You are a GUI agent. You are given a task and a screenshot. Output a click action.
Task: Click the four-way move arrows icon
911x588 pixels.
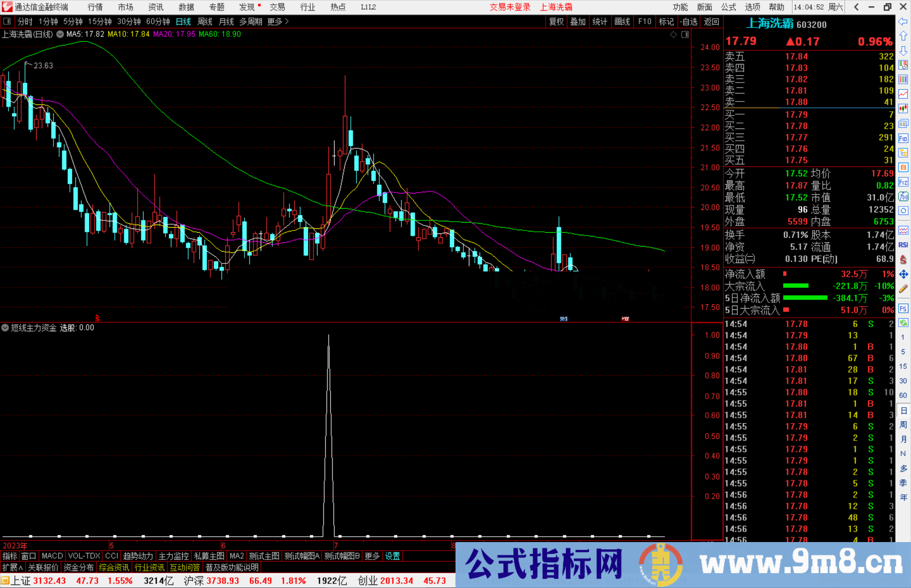(x=903, y=274)
